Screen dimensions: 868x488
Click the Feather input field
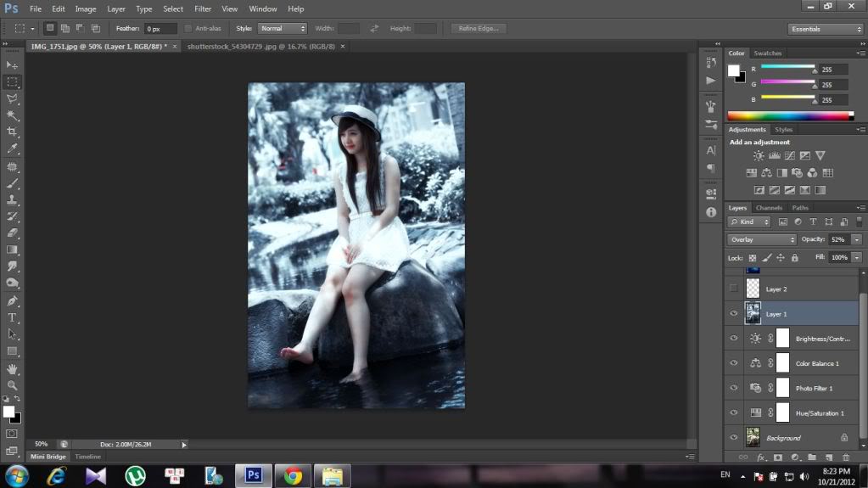[160, 28]
